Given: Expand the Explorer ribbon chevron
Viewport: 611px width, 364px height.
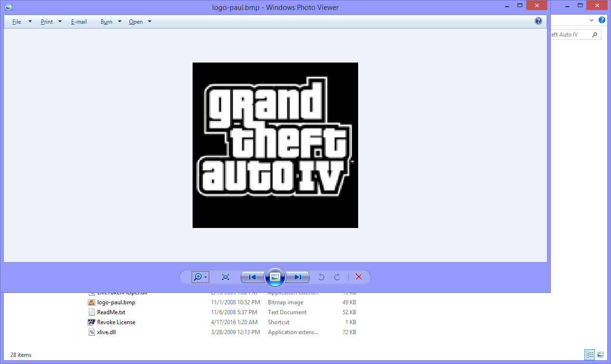Looking at the screenshot, I should click(592, 20).
